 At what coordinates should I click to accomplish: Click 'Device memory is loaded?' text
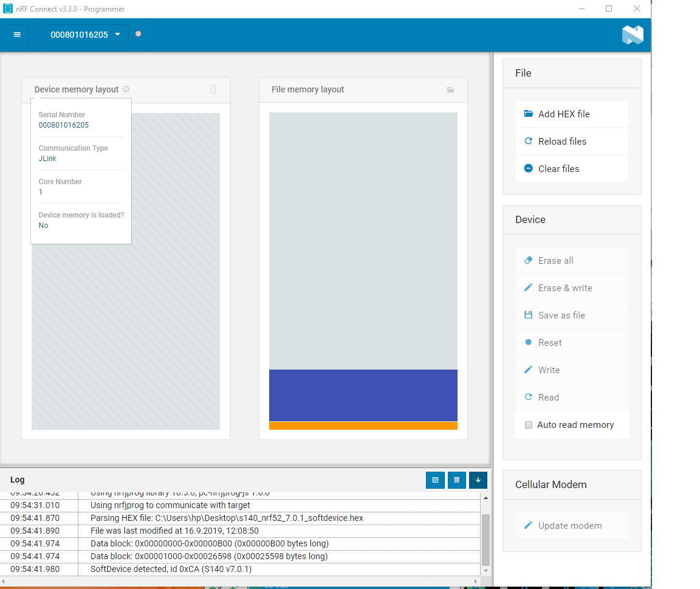81,215
